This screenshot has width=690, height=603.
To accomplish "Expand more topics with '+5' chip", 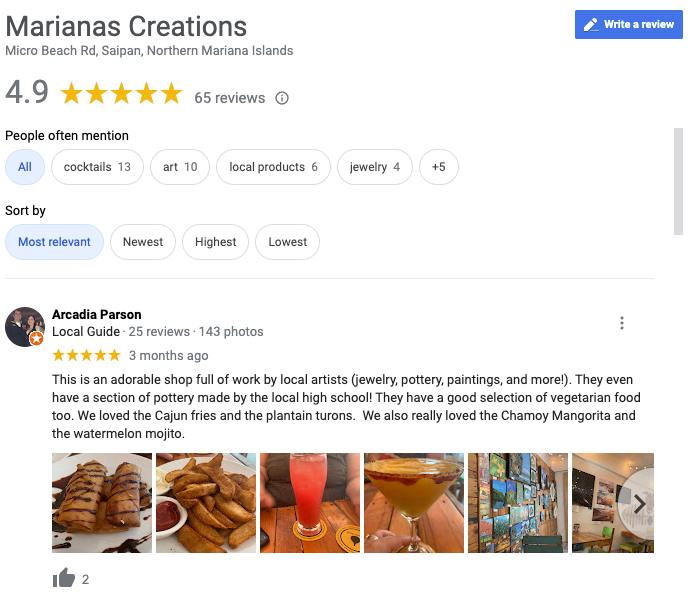I will pyautogui.click(x=438, y=167).
